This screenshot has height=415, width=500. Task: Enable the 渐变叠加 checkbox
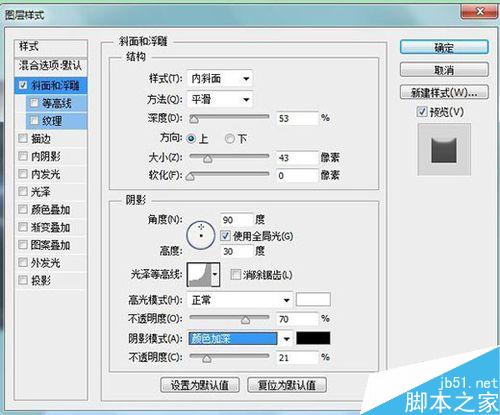pyautogui.click(x=23, y=227)
